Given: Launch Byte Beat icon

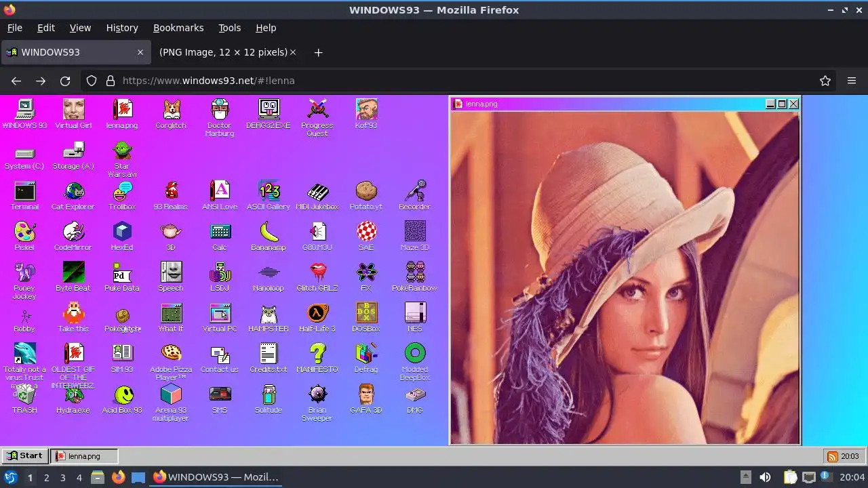Looking at the screenshot, I should pyautogui.click(x=73, y=272).
